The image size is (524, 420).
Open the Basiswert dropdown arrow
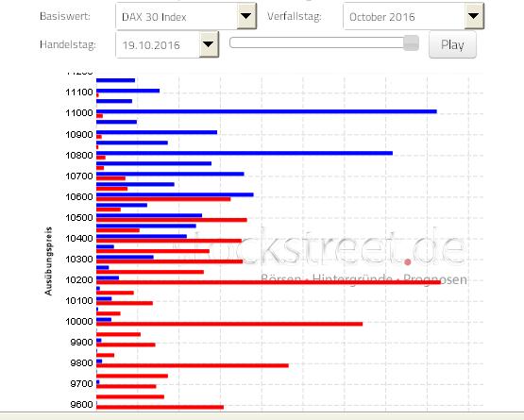246,16
